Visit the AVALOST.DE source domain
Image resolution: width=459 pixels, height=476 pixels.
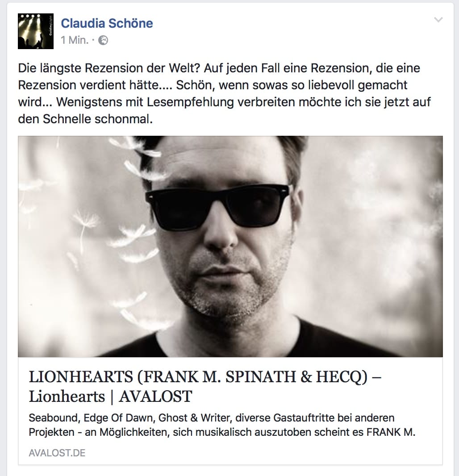[x=57, y=453]
